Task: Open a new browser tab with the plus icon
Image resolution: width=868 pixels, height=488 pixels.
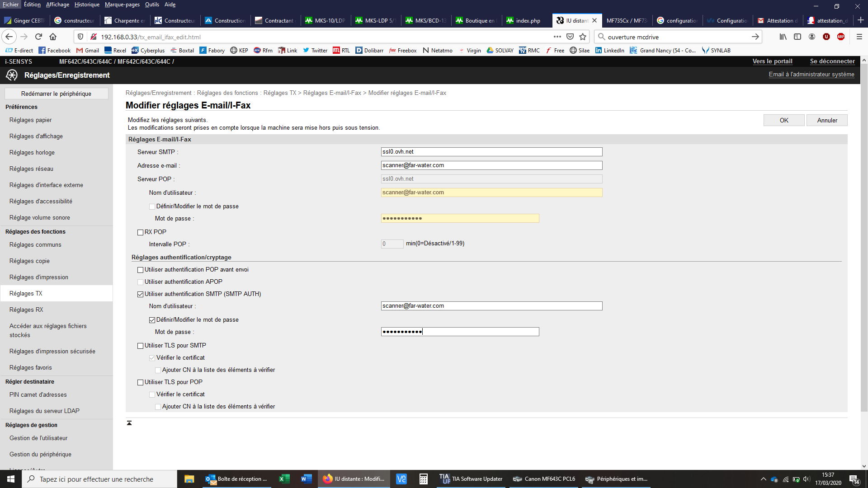Action: 860,20
